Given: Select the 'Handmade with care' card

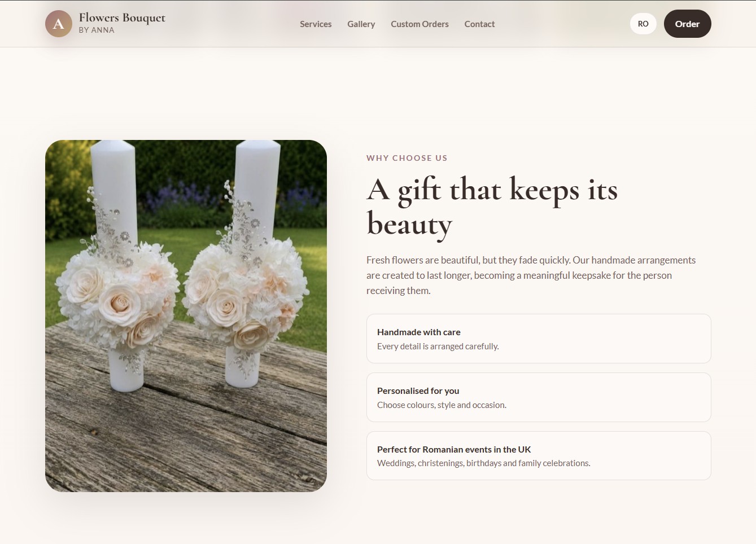Looking at the screenshot, I should pyautogui.click(x=539, y=339).
